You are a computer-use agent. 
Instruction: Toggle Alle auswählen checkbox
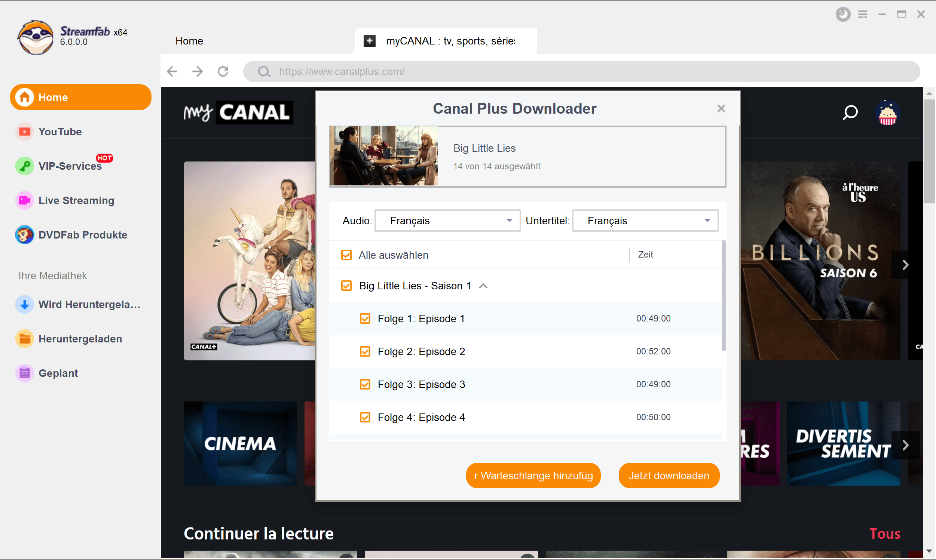346,255
